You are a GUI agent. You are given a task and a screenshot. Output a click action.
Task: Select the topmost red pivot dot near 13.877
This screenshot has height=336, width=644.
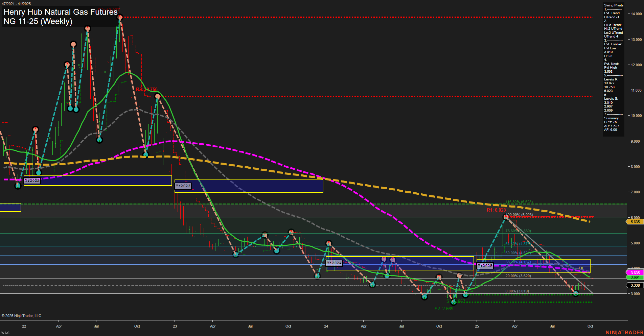[120, 17]
